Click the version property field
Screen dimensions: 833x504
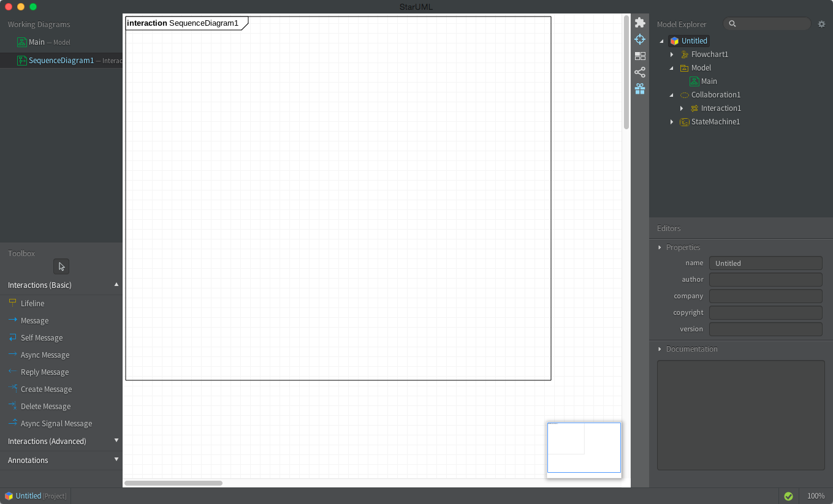[766, 329]
